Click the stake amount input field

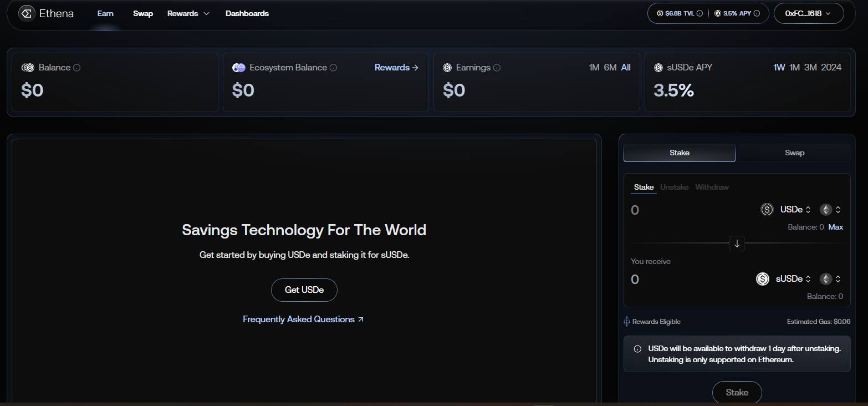pos(687,210)
